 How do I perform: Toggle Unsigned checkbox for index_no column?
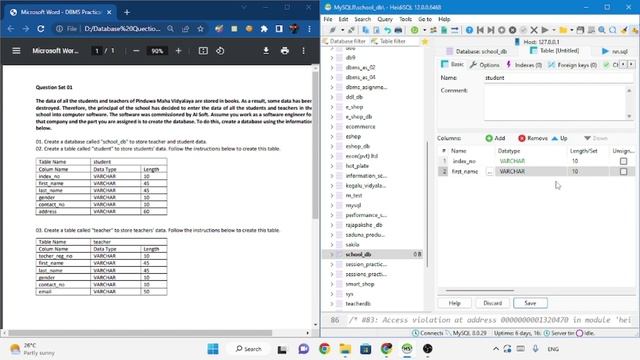pyautogui.click(x=623, y=161)
